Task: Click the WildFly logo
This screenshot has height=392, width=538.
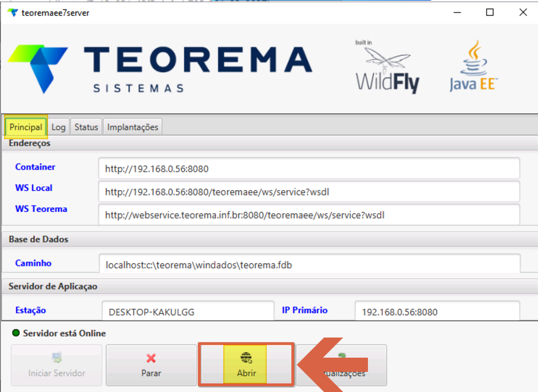Action: [387, 67]
